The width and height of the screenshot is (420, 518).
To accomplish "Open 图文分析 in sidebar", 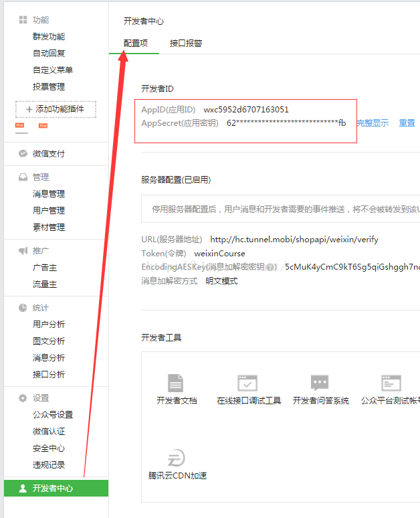I will 49,341.
